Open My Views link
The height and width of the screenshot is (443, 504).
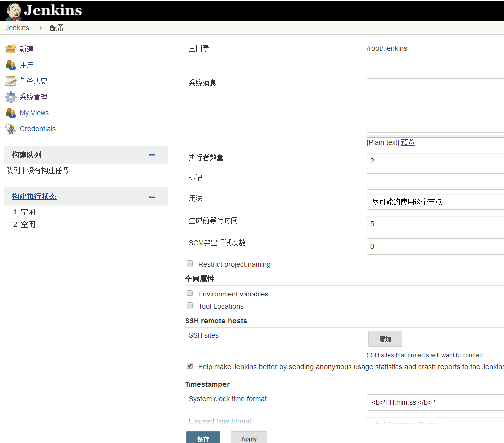[34, 113]
